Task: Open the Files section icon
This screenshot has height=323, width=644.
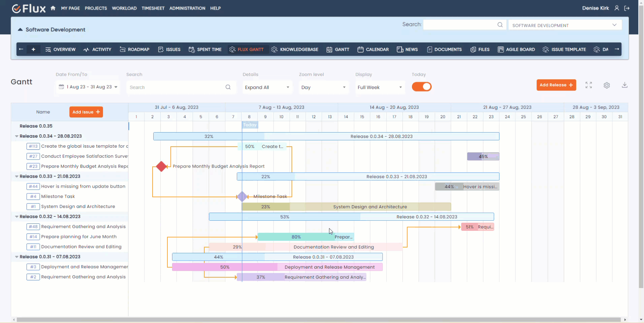Action: tap(473, 49)
